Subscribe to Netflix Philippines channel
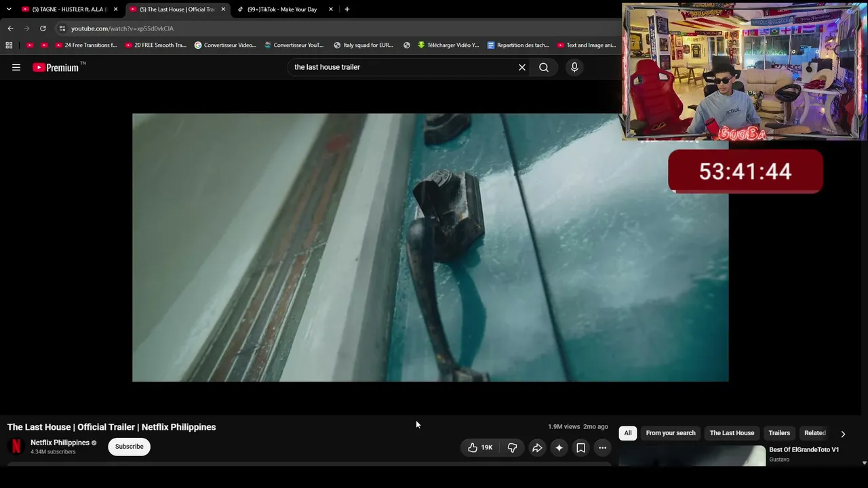 tap(129, 447)
